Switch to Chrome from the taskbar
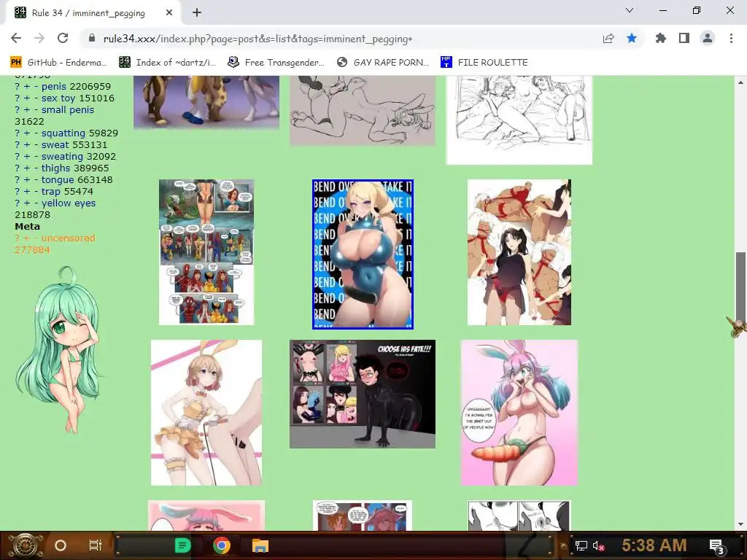 click(x=222, y=545)
